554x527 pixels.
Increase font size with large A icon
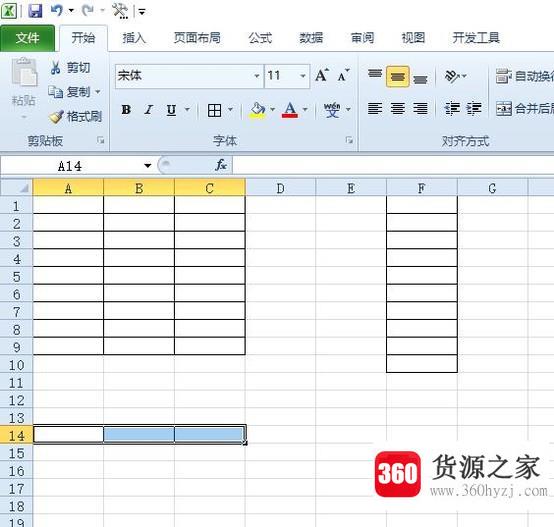click(322, 75)
